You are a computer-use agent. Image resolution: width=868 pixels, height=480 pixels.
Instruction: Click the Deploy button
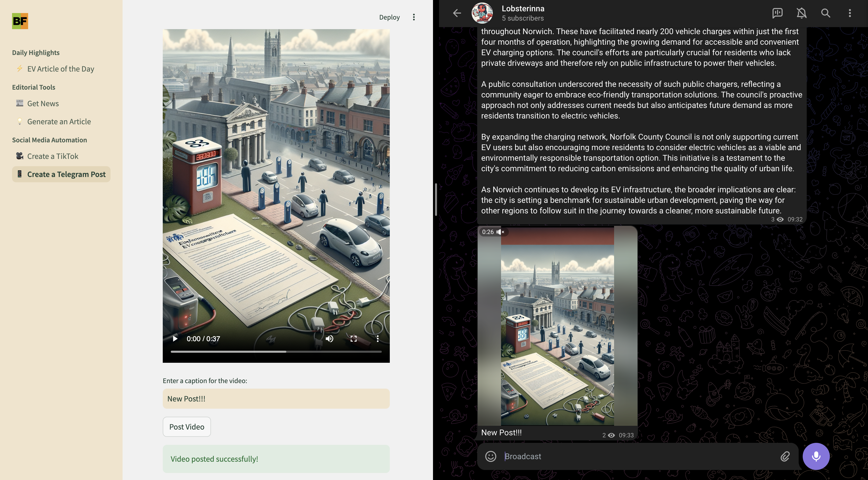pos(389,17)
